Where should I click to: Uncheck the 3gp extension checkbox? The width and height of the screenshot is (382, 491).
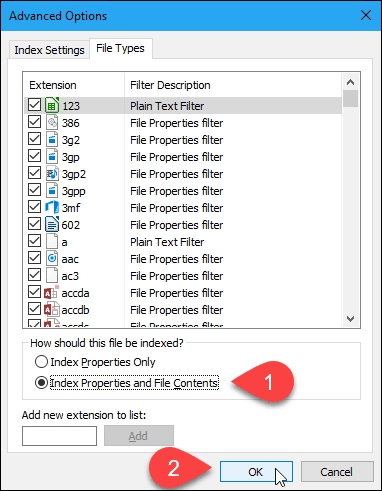[x=34, y=156]
